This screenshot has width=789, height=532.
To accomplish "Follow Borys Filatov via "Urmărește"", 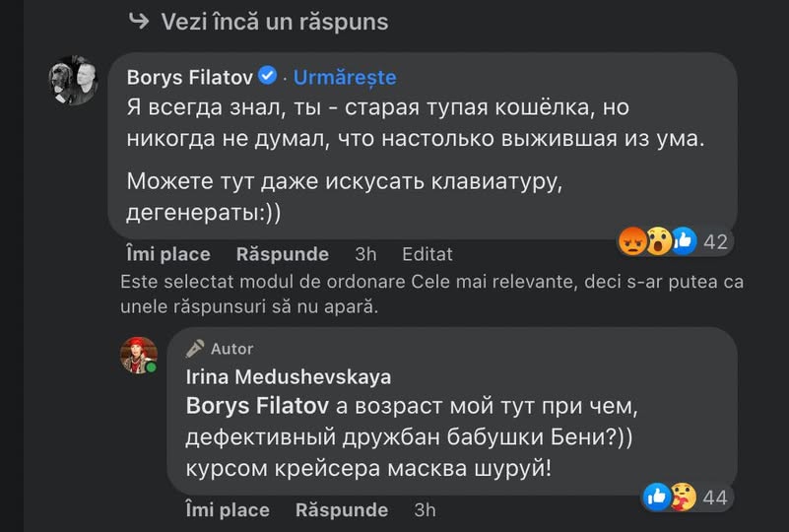I will (x=345, y=77).
